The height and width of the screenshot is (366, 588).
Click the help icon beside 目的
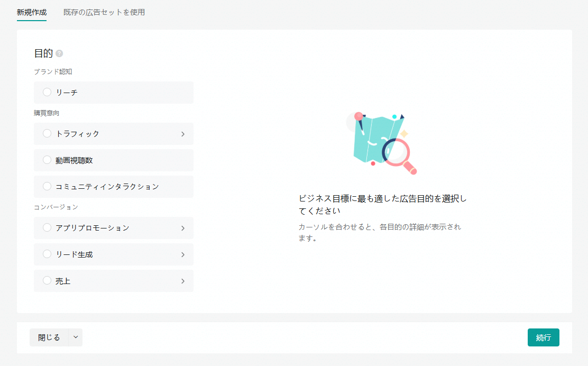[x=59, y=53]
